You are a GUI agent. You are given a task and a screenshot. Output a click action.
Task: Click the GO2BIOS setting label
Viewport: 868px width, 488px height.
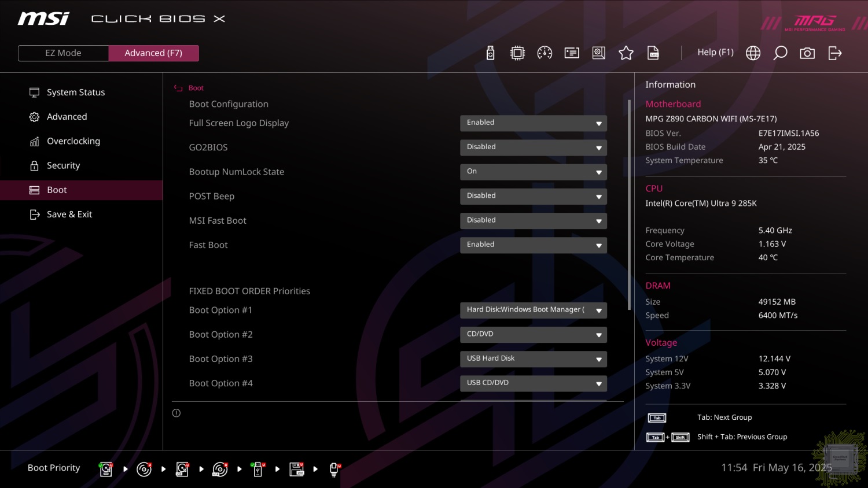point(208,147)
